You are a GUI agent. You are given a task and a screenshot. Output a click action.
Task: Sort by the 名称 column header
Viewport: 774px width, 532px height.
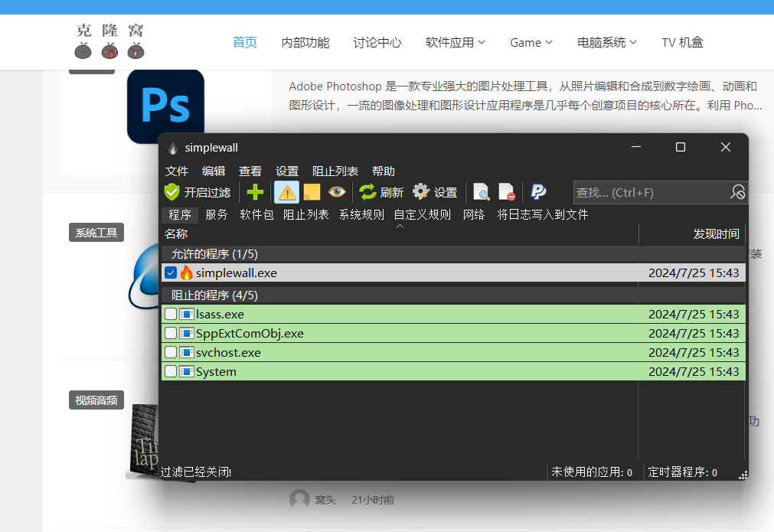[400, 234]
